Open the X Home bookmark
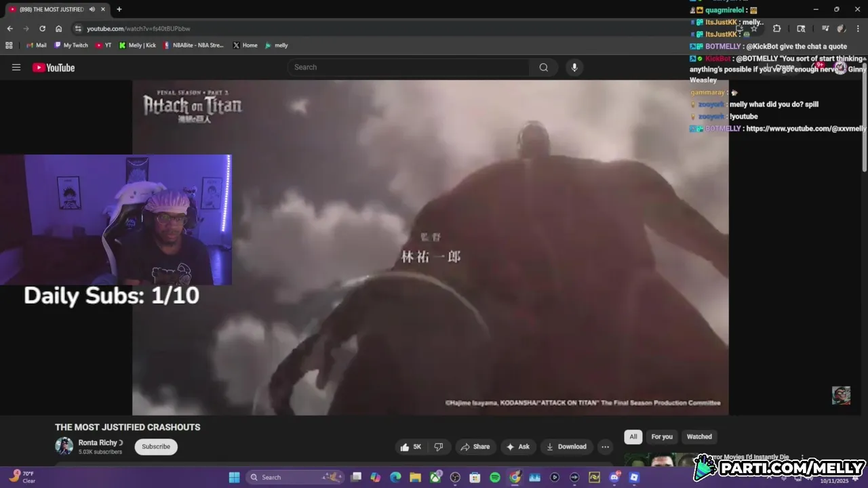 [x=245, y=45]
